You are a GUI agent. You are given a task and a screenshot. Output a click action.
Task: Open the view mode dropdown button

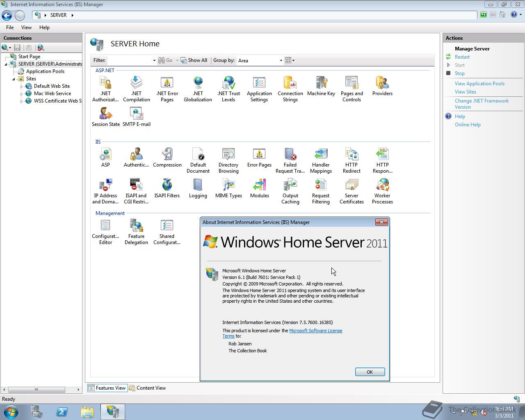[290, 60]
